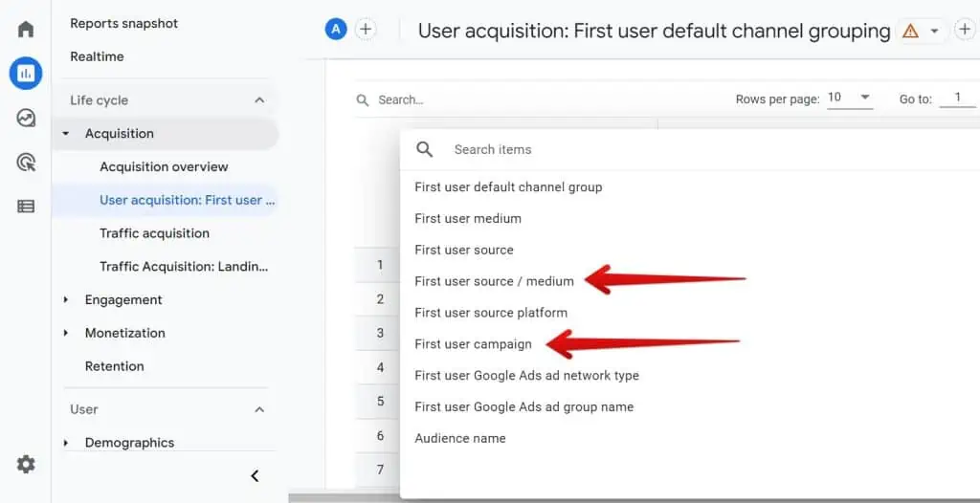Click the Demographics label in the sidebar
The height and width of the screenshot is (503, 980).
coord(129,443)
